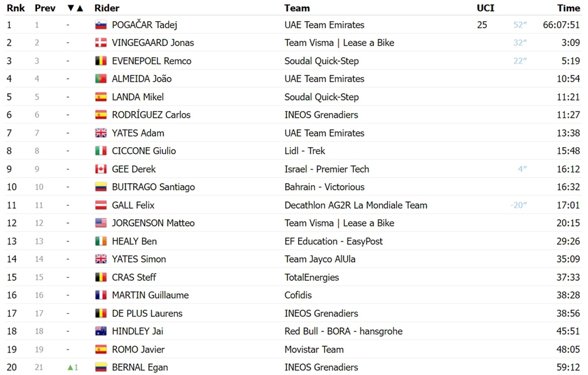Click the Danish flag next to VINGEGAARD Jonas
This screenshot has height=375, width=588.
[101, 43]
